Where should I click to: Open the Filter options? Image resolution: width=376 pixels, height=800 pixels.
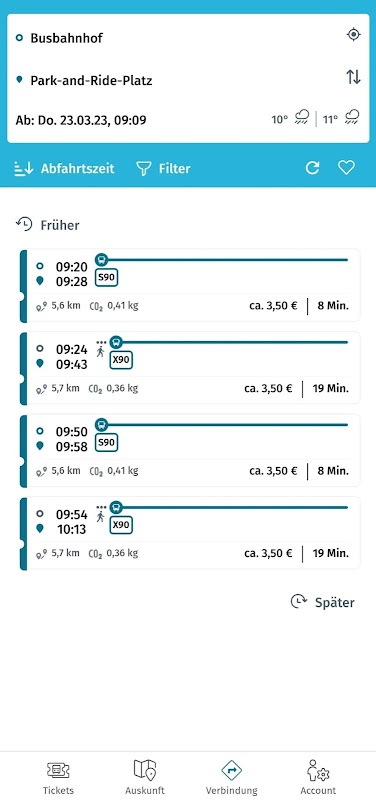[x=163, y=168]
